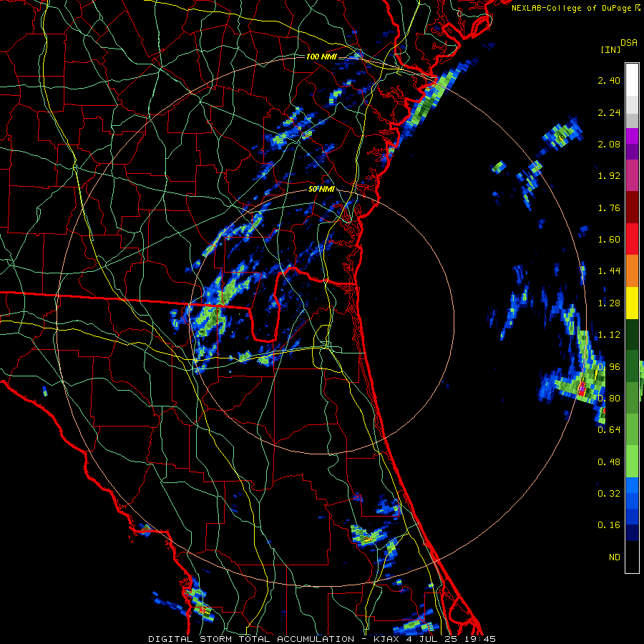Pick the yellow legend swatch

pos(632,303)
